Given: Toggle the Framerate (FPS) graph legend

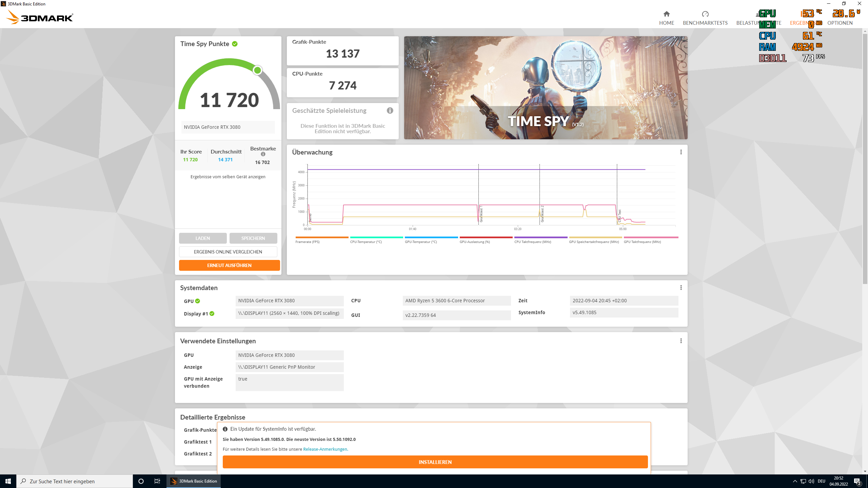Looking at the screenshot, I should 307,242.
